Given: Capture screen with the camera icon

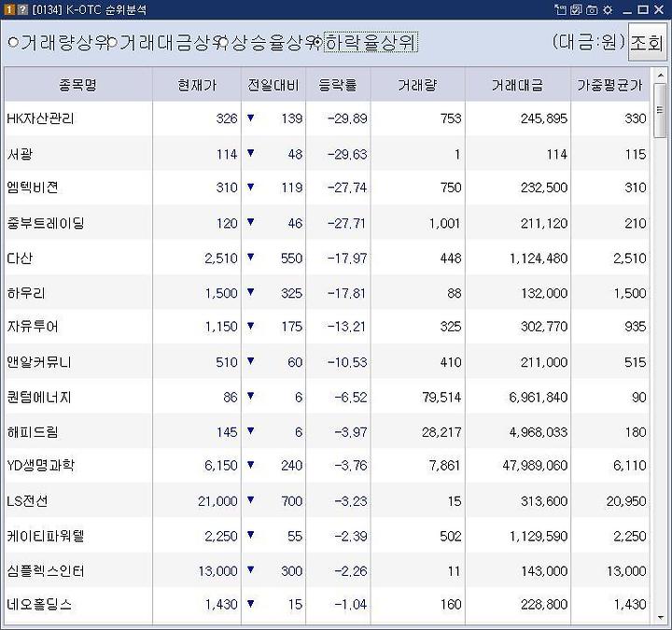Looking at the screenshot, I should point(592,9).
